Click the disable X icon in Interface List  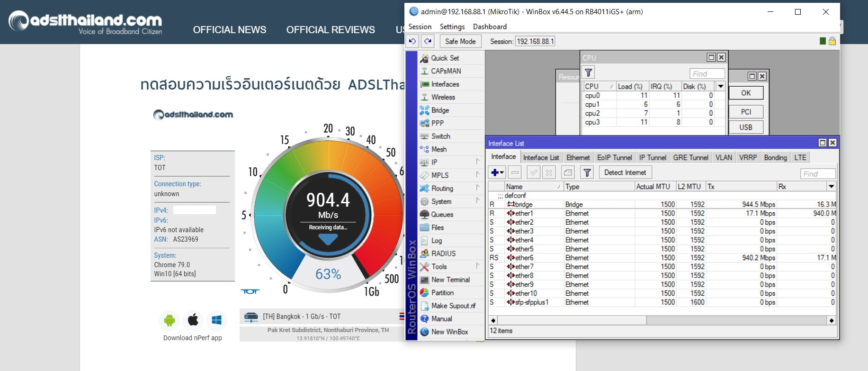coord(549,172)
